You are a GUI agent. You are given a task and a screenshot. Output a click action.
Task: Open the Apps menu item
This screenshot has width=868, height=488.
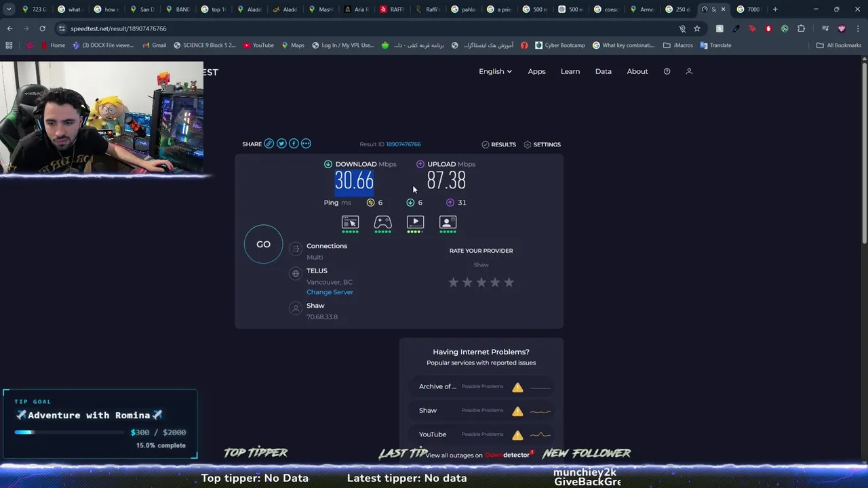pyautogui.click(x=536, y=71)
